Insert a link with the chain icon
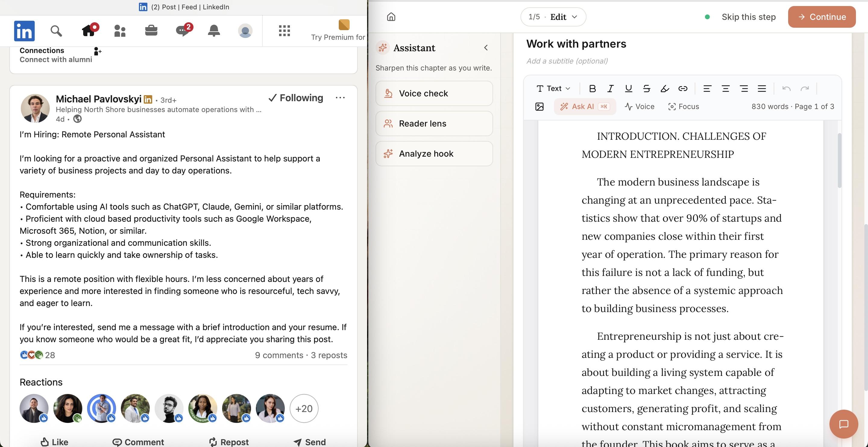 (x=683, y=88)
